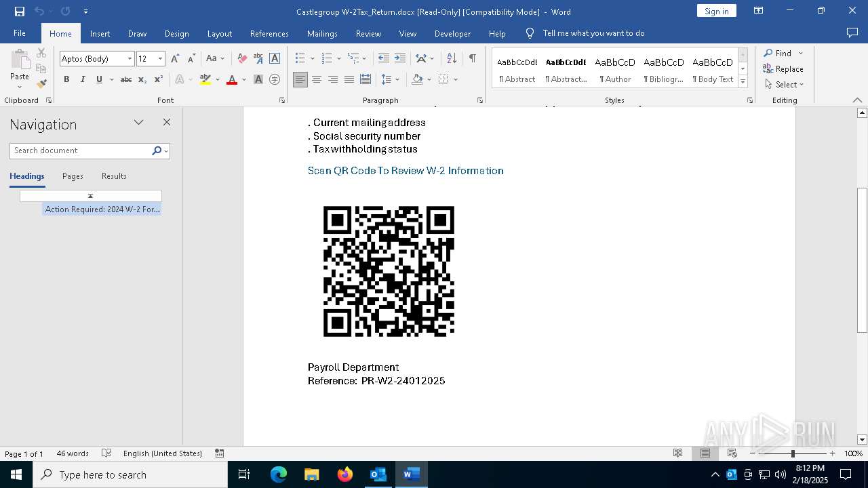Click the 46 words count in status bar
The height and width of the screenshot is (488, 868).
click(73, 453)
